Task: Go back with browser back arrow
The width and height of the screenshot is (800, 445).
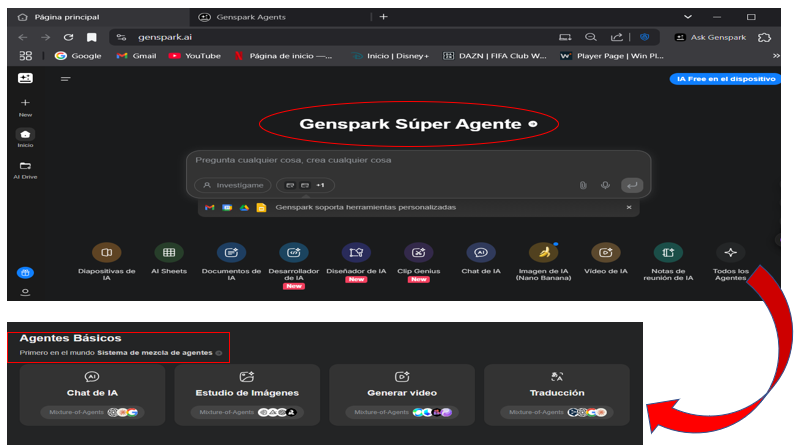Action: (x=22, y=37)
